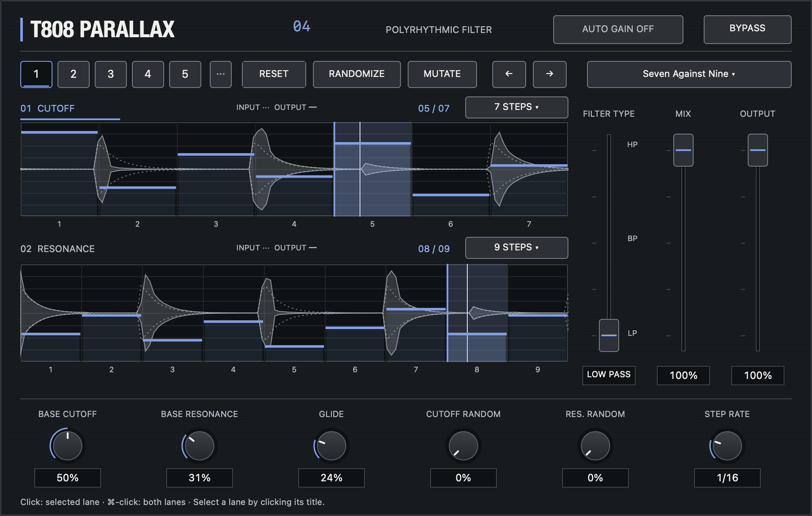Open the Seven Against Nine preset dropdown
The width and height of the screenshot is (812, 516).
coord(689,74)
